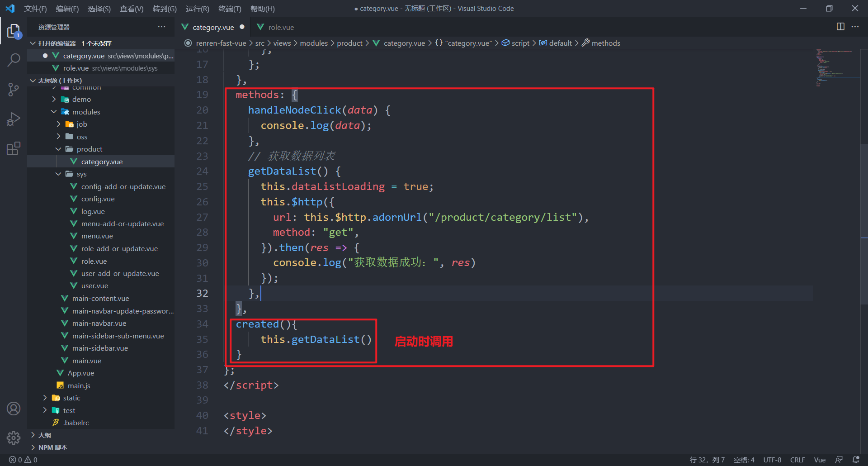Click unsaved dot on category.vue tab

click(242, 27)
